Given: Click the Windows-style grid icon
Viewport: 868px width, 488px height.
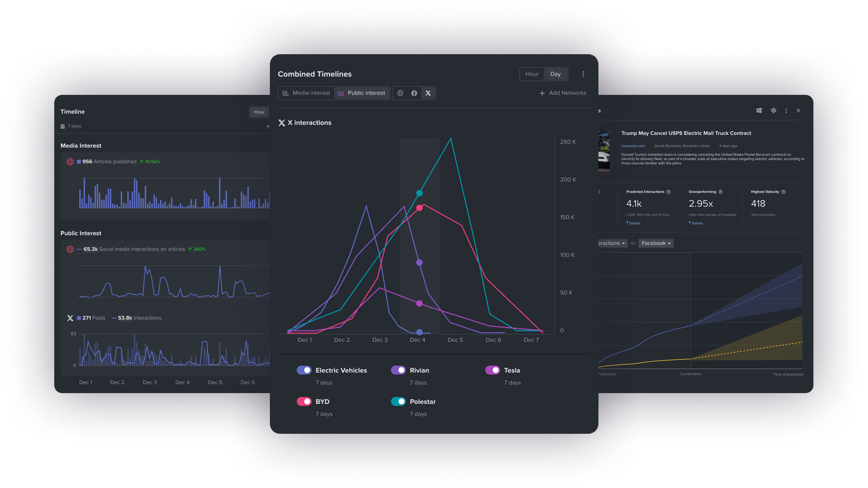Looking at the screenshot, I should (x=759, y=110).
